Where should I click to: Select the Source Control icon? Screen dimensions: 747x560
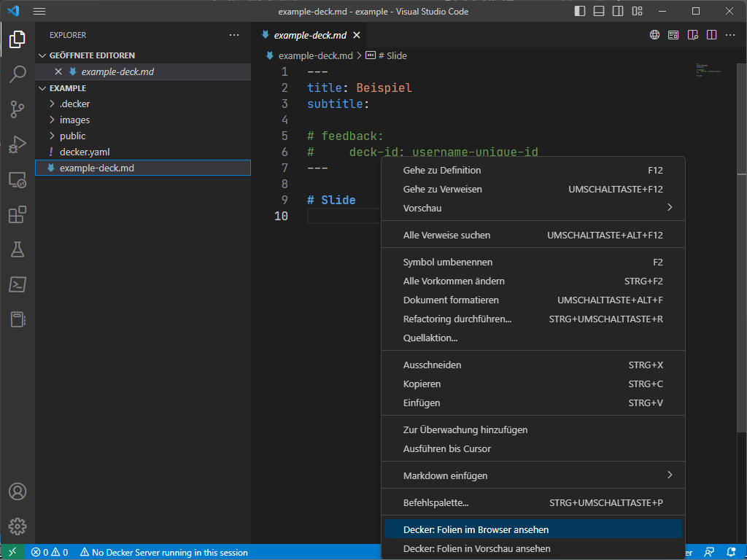[17, 109]
